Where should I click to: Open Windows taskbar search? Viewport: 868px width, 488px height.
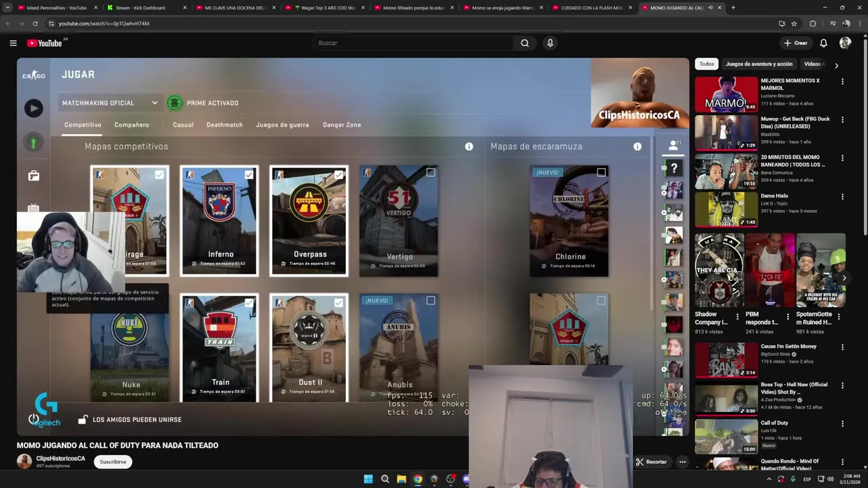[384, 479]
